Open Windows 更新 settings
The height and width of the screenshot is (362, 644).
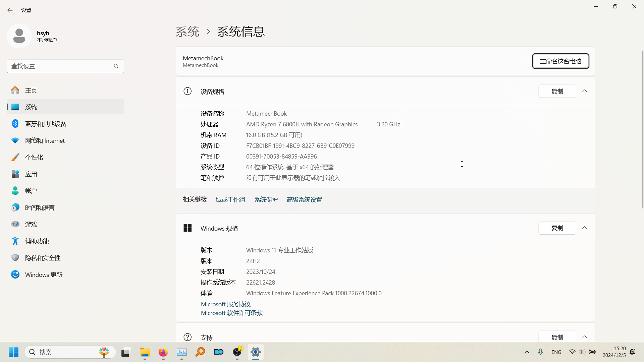65,275
